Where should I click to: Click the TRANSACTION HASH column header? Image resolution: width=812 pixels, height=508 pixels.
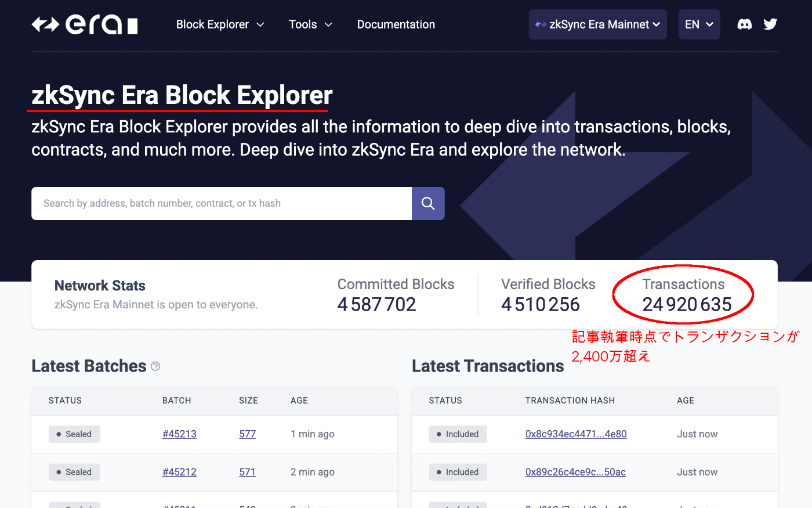[x=570, y=401]
